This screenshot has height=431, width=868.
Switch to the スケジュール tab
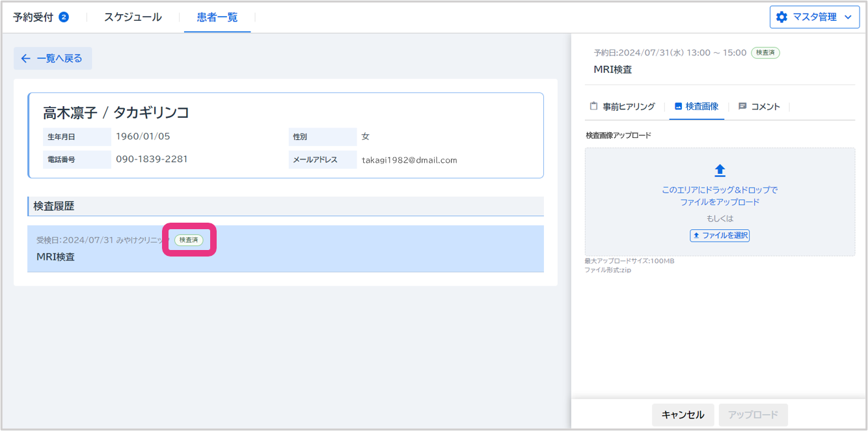[x=133, y=18]
